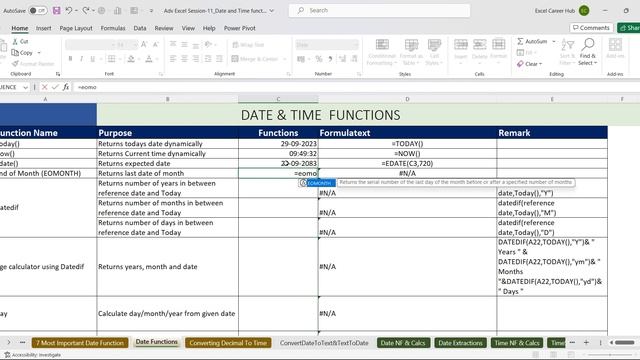Open the Help ribbon tab
Screen dimensions: 640x360
(x=209, y=28)
